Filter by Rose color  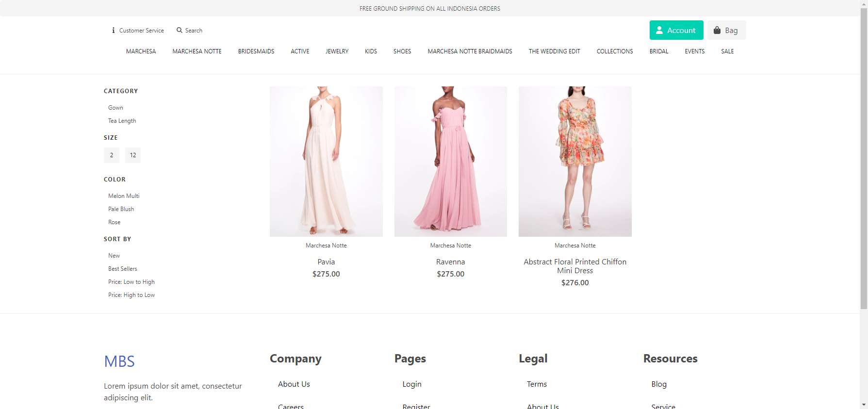tap(115, 222)
